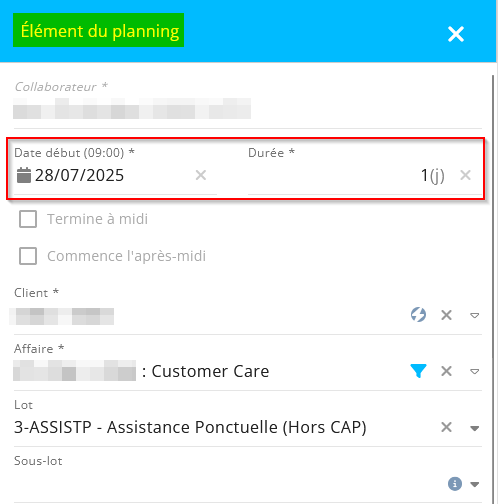The width and height of the screenshot is (498, 504).
Task: Toggle the Affaire filter funnel
Action: click(x=418, y=371)
